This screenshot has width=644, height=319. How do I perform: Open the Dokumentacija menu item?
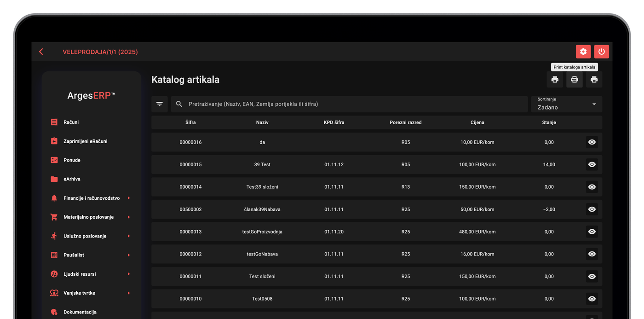pos(80,312)
